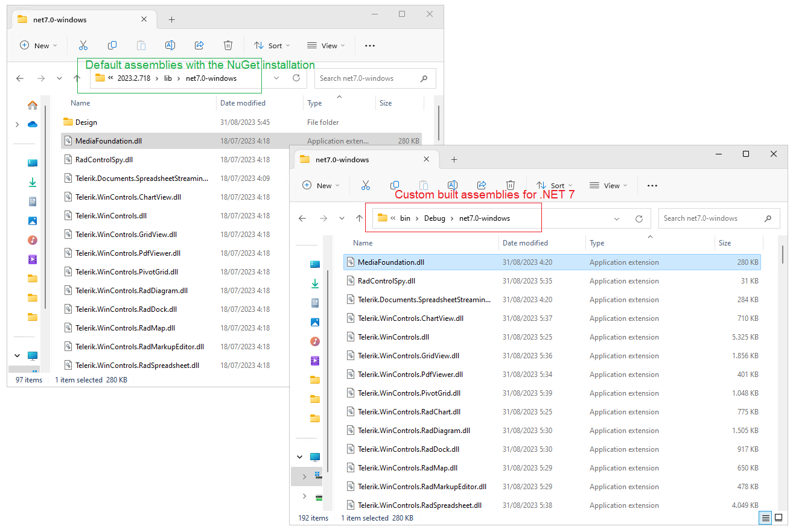Viewport: 793px width, 532px height.
Task: Close the net7.0-windows tab in NuGet lib window
Action: click(x=144, y=19)
